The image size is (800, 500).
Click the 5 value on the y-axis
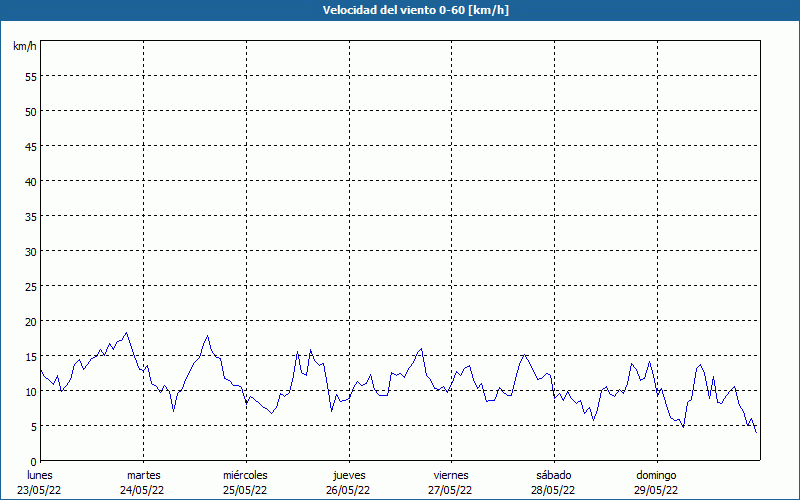34,427
